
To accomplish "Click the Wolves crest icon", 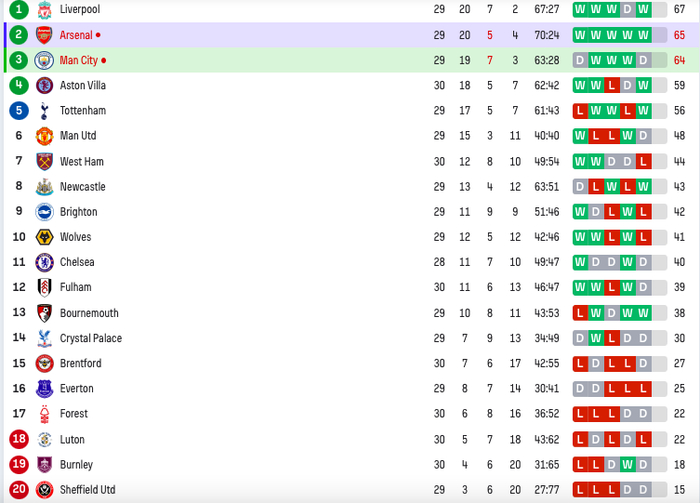I will click(44, 237).
